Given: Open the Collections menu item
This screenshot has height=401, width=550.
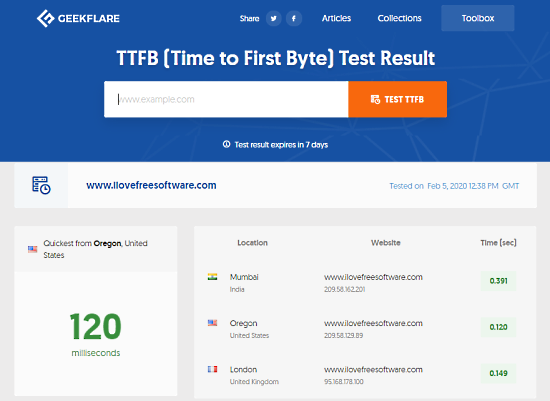Looking at the screenshot, I should 400,18.
